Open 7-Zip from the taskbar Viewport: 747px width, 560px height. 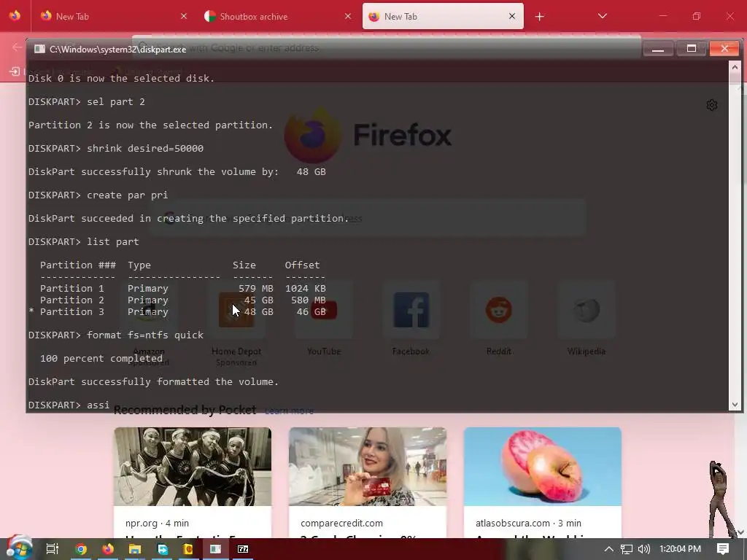[x=243, y=549]
